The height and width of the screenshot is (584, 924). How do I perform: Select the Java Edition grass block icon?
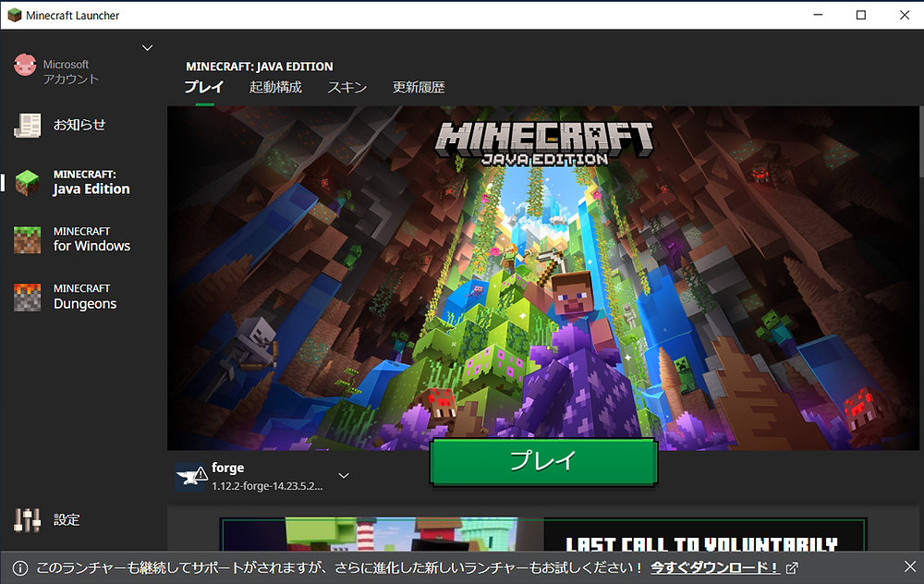(x=27, y=182)
